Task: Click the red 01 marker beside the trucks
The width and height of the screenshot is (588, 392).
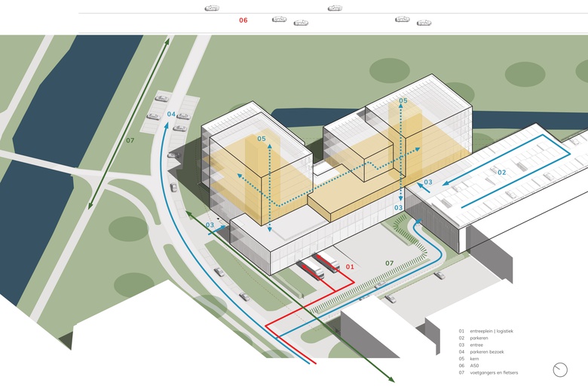Action: click(349, 267)
